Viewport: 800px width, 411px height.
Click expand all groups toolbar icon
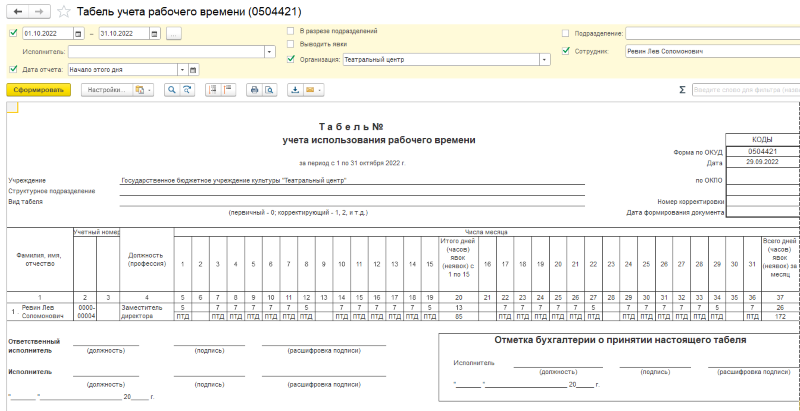tap(213, 90)
